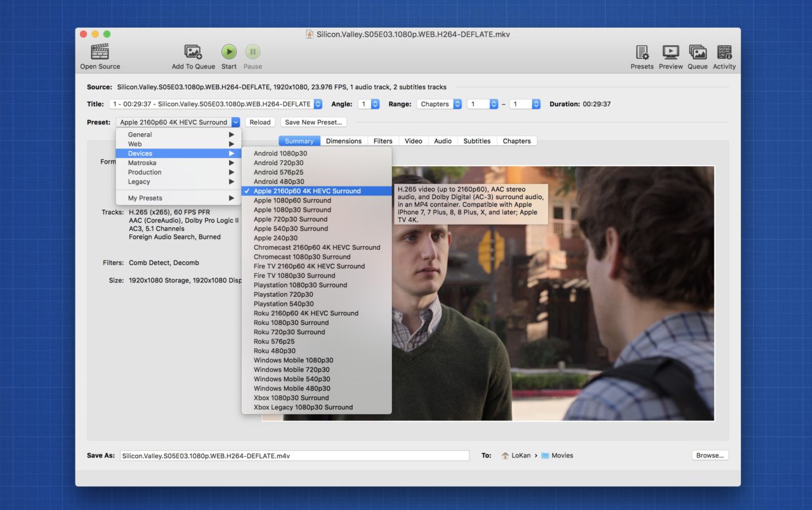This screenshot has height=510, width=812.
Task: Click the Preset popup selector
Action: (x=178, y=122)
